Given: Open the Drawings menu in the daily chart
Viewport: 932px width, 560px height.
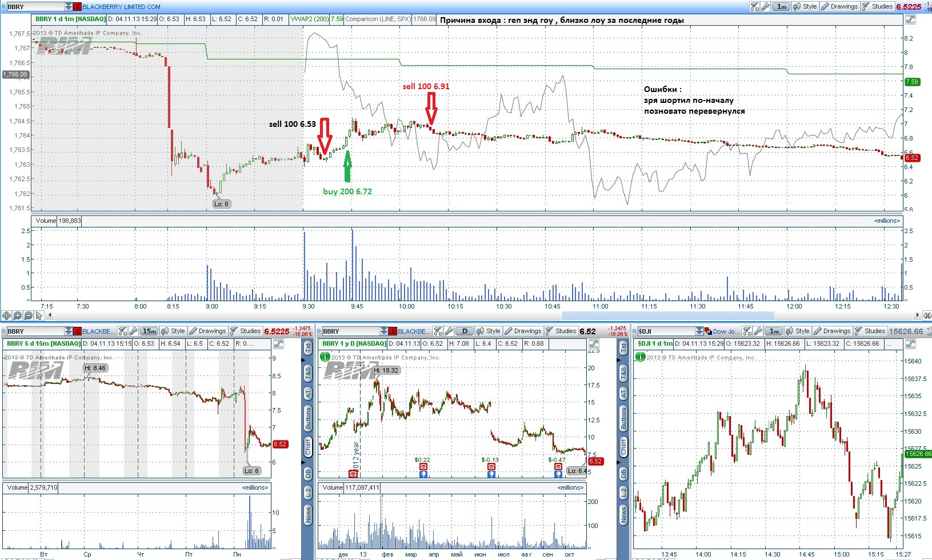Looking at the screenshot, I should click(523, 331).
